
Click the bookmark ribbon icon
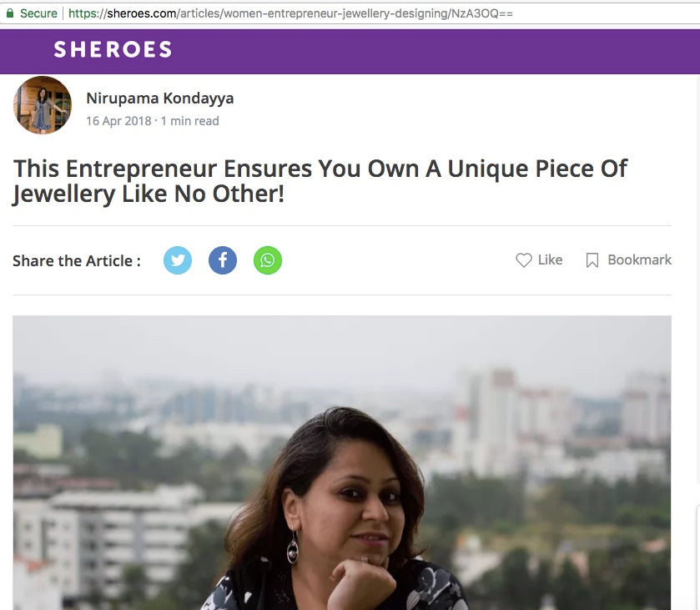[592, 260]
